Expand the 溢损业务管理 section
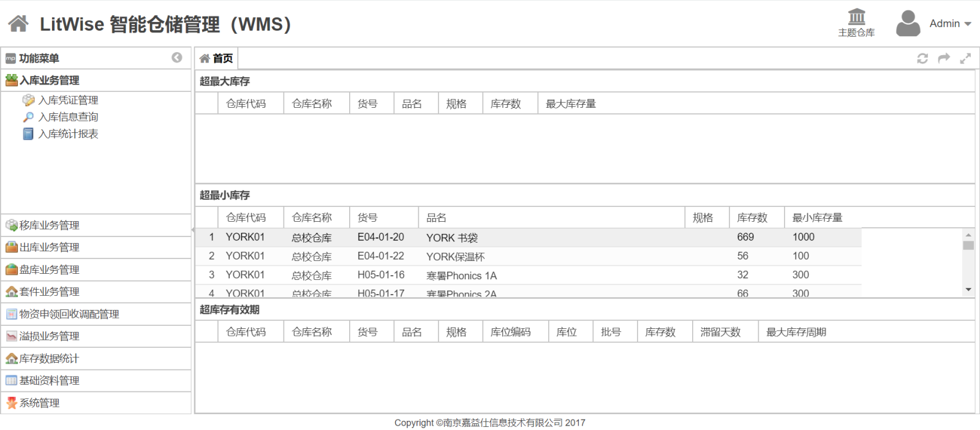 [x=96, y=336]
